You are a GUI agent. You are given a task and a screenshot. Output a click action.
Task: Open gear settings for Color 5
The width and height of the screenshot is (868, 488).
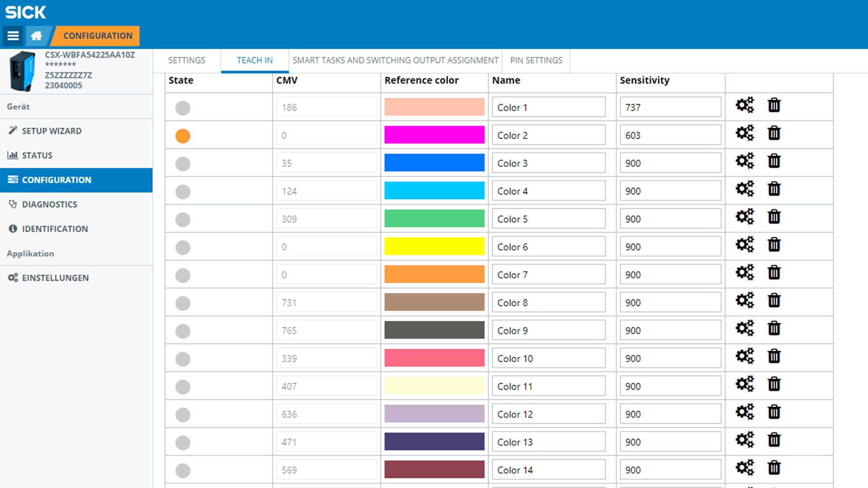745,217
